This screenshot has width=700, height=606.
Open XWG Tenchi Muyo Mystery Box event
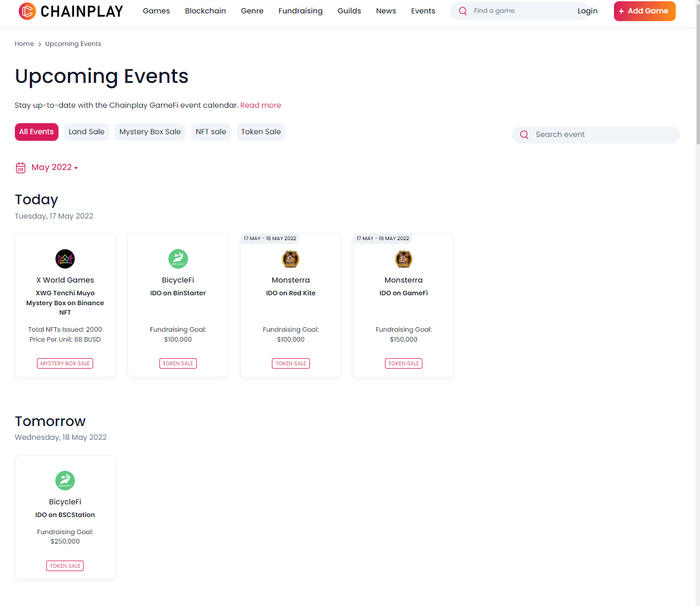click(x=65, y=303)
